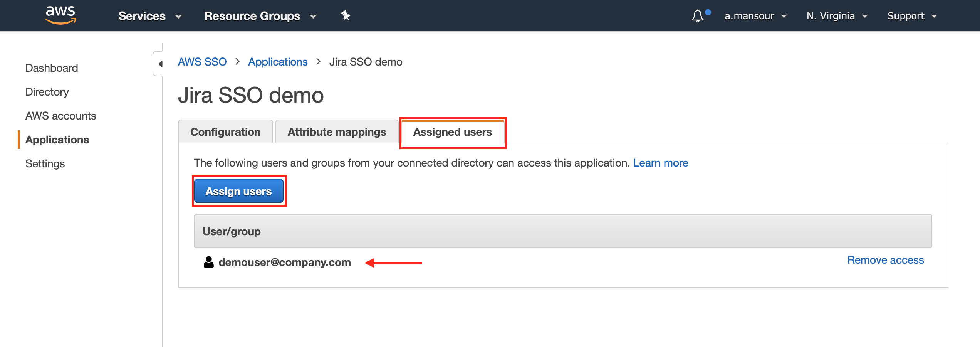Open AWS accounts in the sidebar
Image resolution: width=980 pixels, height=347 pixels.
61,116
